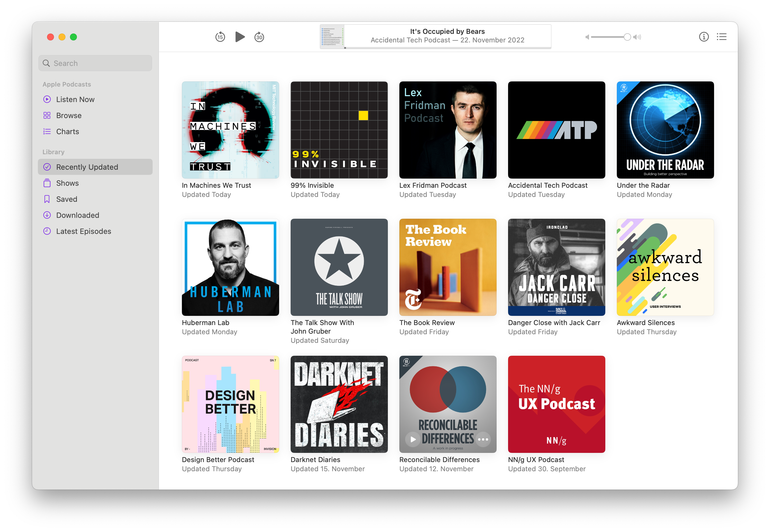Screen dimensions: 770x532
Task: Open Accidental Tech Podcast ATP artwork
Action: click(x=557, y=130)
